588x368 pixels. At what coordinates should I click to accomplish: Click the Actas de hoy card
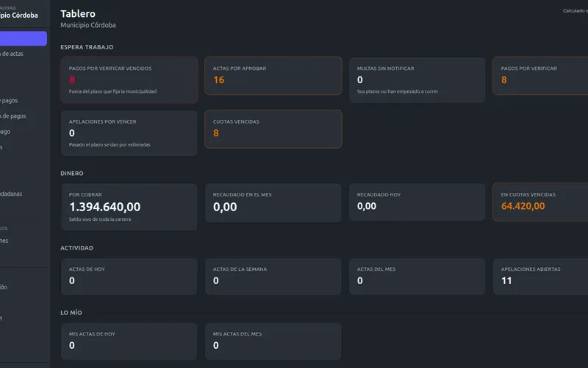[x=129, y=277]
